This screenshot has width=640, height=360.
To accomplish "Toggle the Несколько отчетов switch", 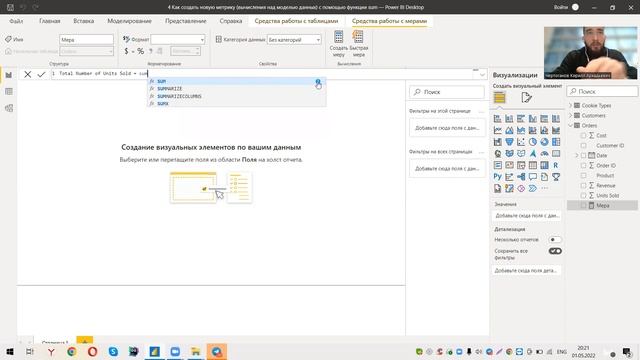I will point(555,240).
